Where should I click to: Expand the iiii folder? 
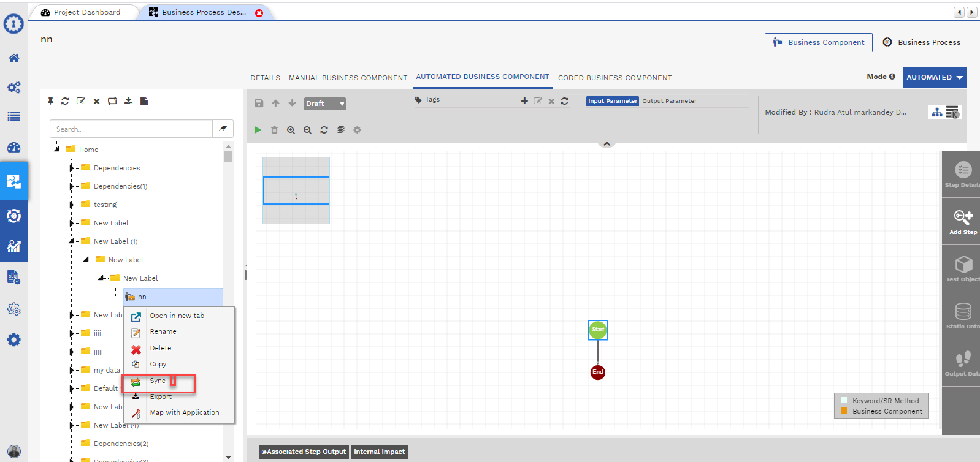click(x=71, y=333)
